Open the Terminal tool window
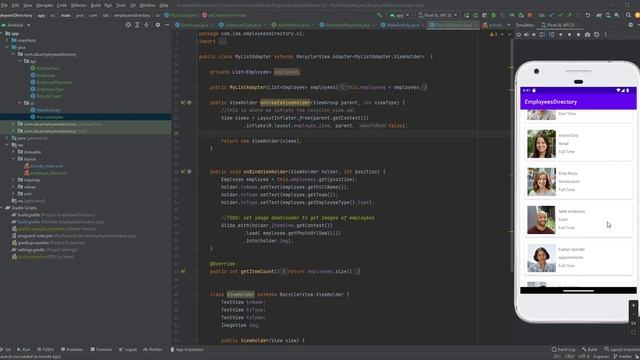This screenshot has width=640, height=360. 101,349
